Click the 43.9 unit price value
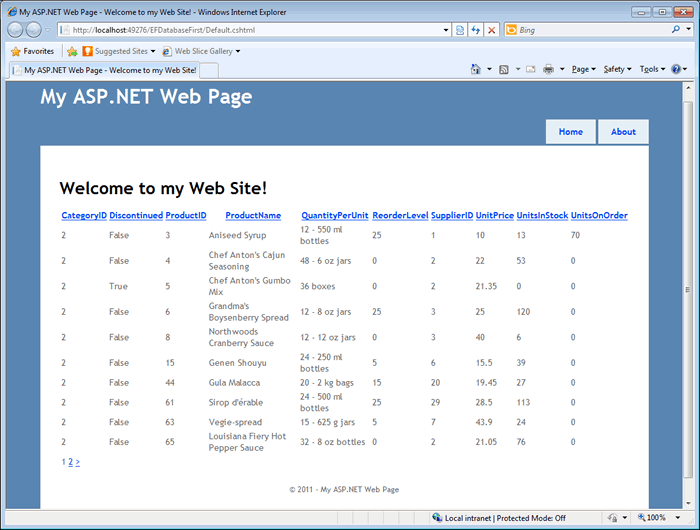 pyautogui.click(x=484, y=422)
